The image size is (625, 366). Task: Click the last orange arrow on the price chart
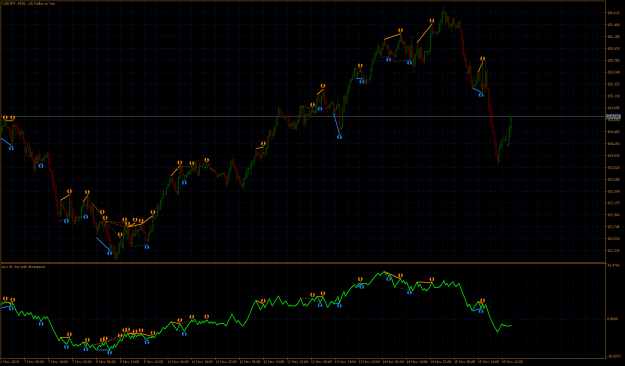482,59
